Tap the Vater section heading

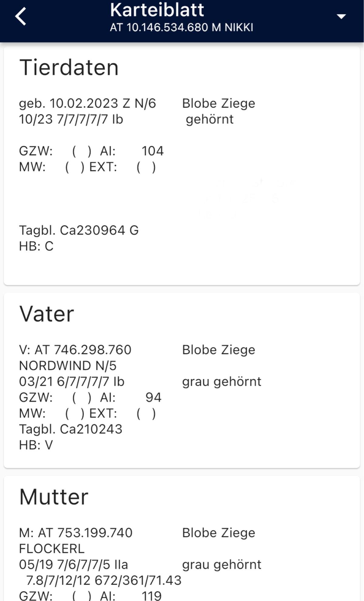[47, 314]
